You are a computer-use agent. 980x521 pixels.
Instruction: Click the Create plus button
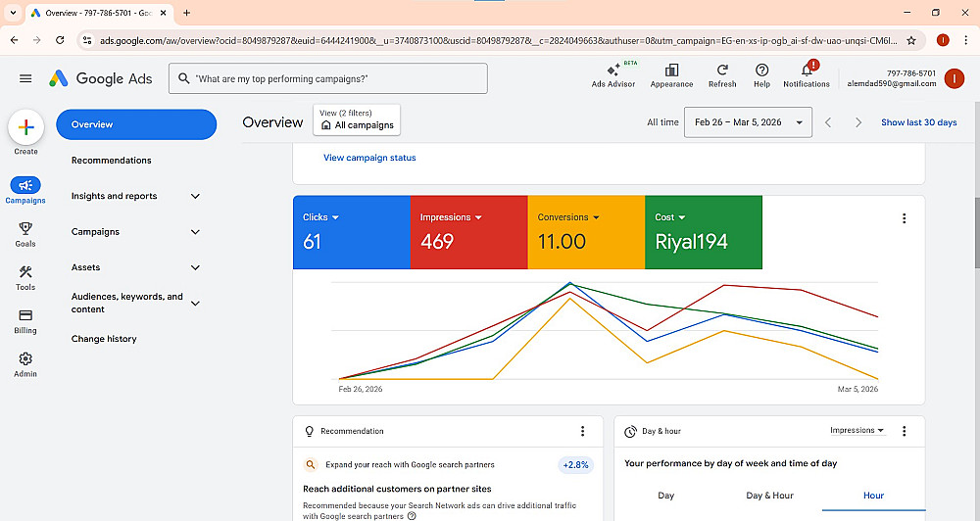(x=25, y=127)
